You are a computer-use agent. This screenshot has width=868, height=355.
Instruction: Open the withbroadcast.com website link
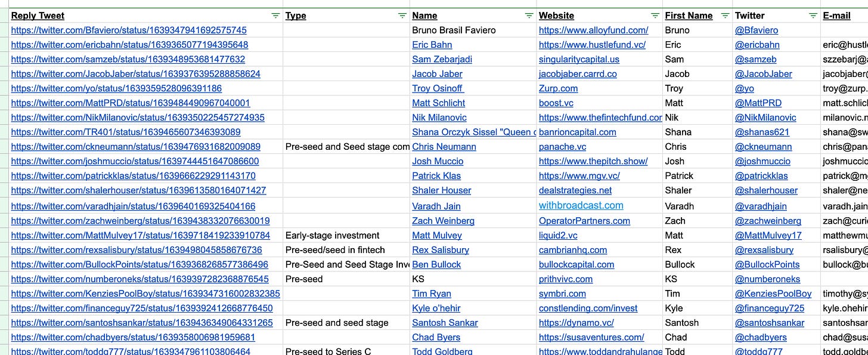(x=581, y=205)
